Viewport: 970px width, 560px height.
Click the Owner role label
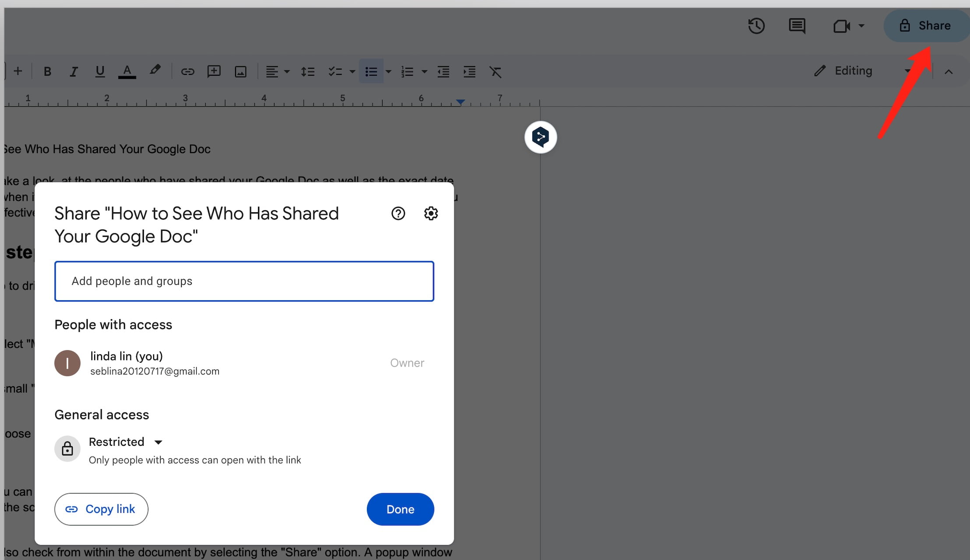click(407, 363)
